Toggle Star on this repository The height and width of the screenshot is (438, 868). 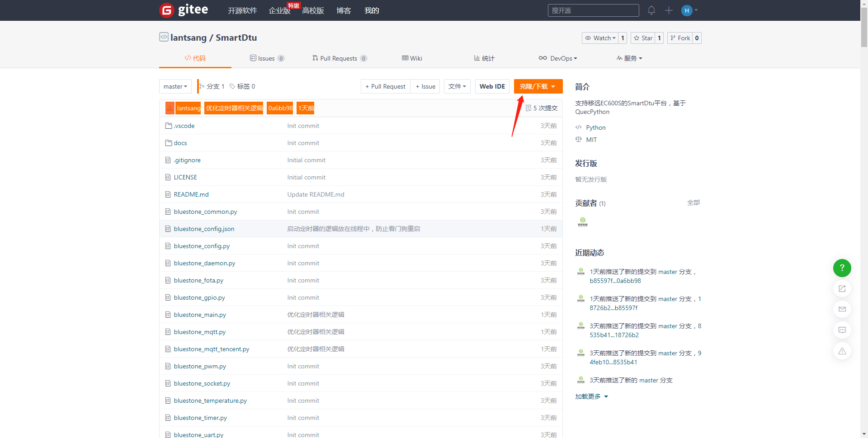point(643,38)
